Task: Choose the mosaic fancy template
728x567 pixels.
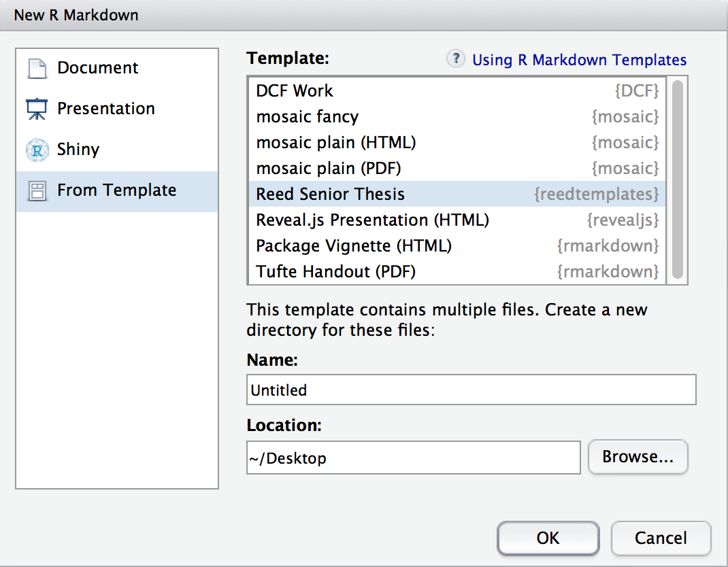Action: (457, 116)
